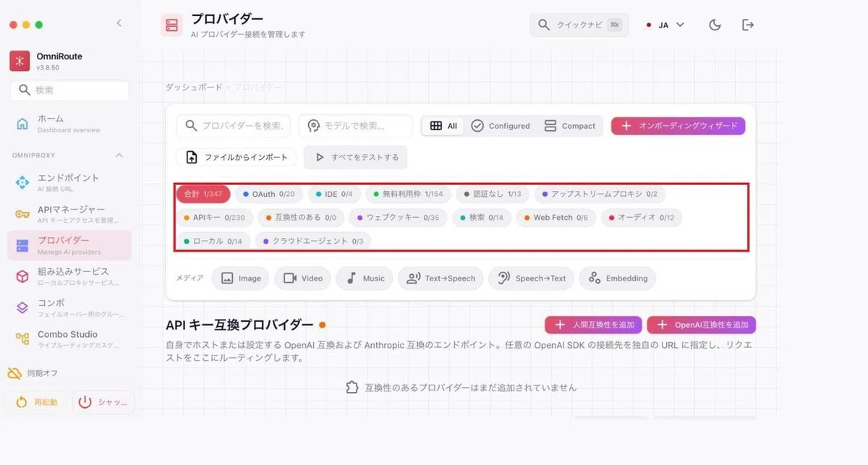
Task: Filter media by Image
Action: [x=241, y=278]
